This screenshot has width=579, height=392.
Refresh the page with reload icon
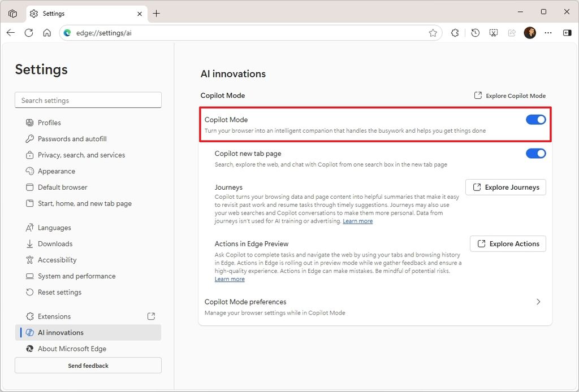point(29,33)
